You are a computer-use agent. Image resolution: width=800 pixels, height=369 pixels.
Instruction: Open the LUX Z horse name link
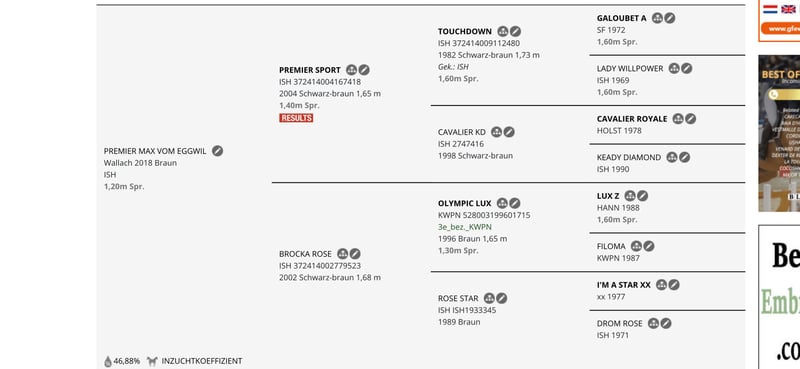[608, 196]
